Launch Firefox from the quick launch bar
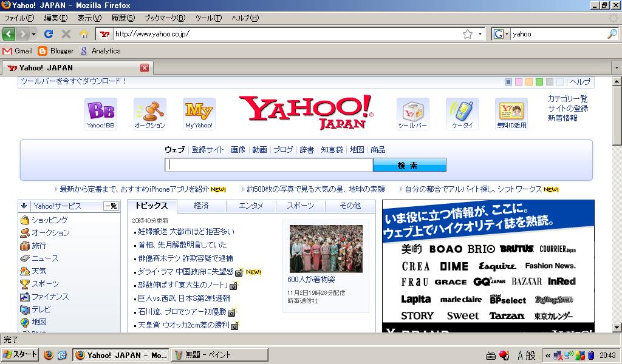 [x=49, y=355]
